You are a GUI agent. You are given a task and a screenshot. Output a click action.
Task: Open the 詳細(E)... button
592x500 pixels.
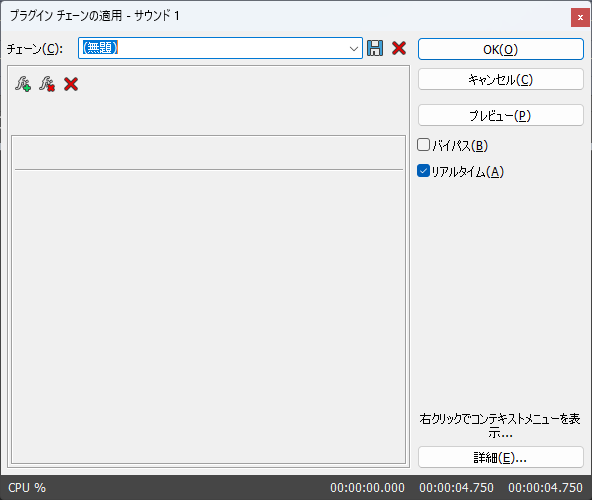pyautogui.click(x=501, y=457)
